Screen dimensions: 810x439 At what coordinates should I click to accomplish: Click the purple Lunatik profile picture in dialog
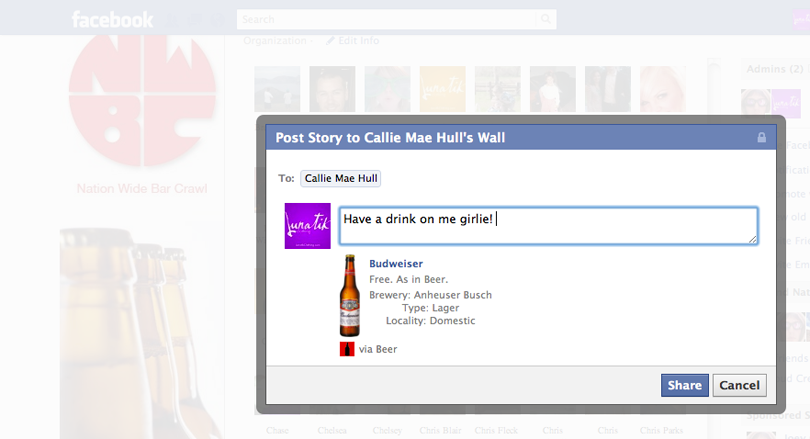[x=307, y=226]
